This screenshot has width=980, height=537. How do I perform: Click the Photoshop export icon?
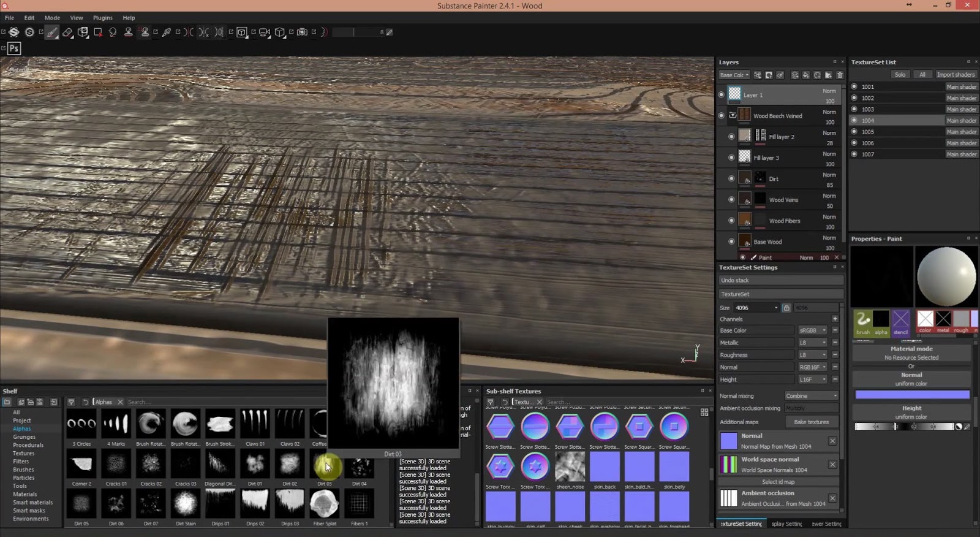coord(14,48)
